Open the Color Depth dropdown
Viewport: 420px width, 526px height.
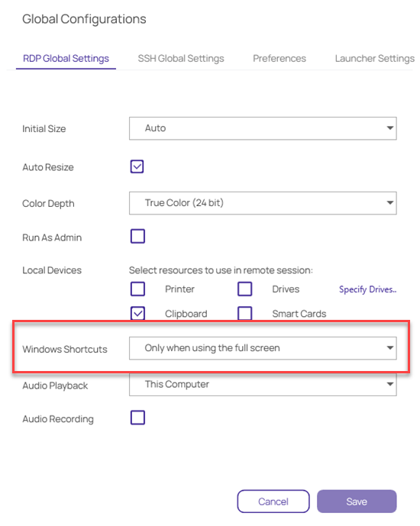tap(263, 203)
